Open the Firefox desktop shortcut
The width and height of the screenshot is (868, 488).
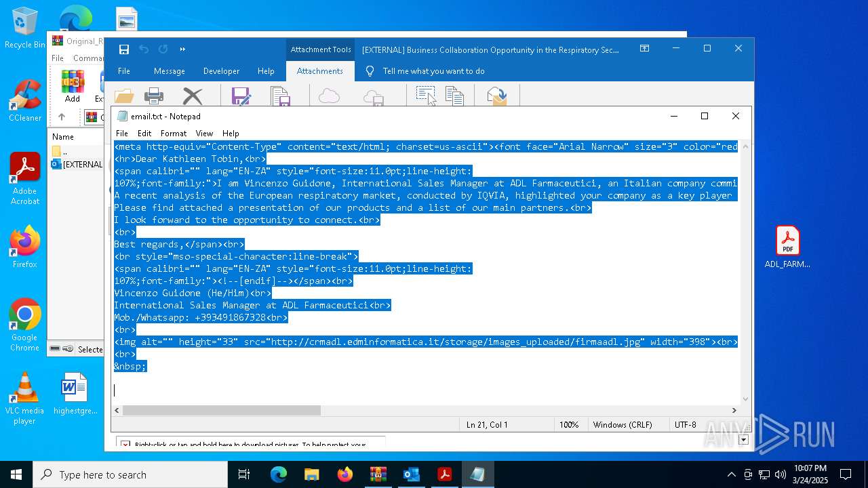click(x=25, y=247)
